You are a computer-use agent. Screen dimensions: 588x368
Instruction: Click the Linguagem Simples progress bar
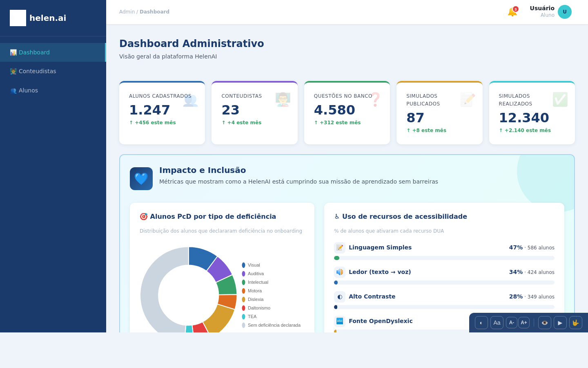click(x=444, y=258)
